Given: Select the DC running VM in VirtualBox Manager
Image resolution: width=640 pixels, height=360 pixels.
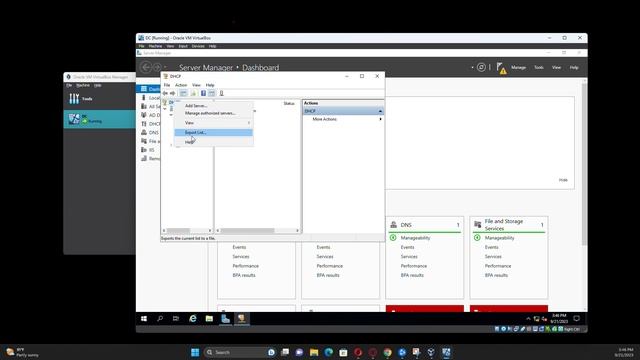Looking at the screenshot, I should coord(99,119).
